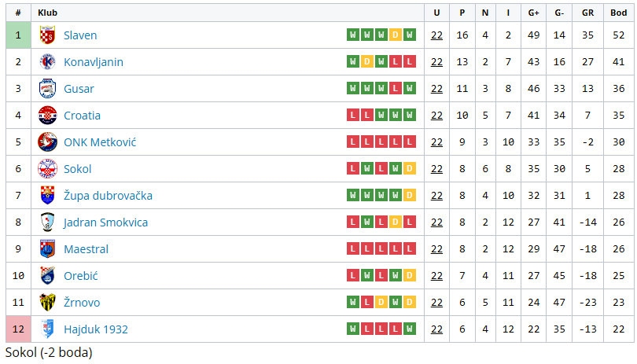Image resolution: width=637 pixels, height=364 pixels.
Task: Click Konavljanin's first green W form badge
Action: (x=352, y=62)
